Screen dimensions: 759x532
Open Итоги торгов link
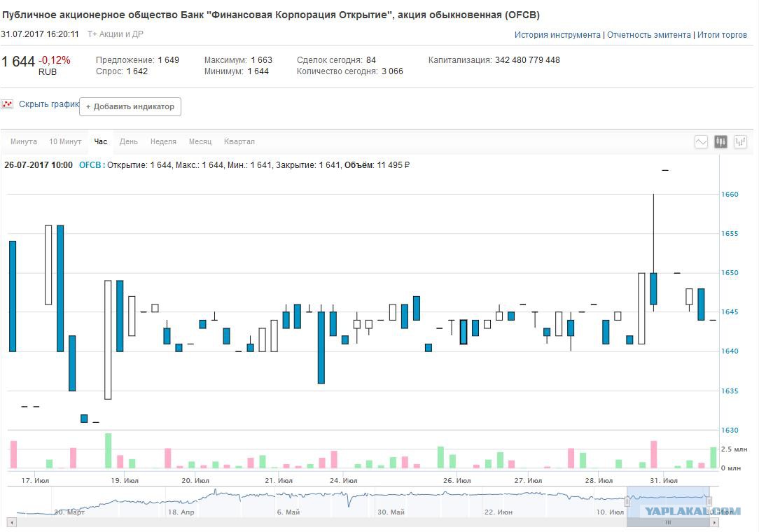coord(722,35)
